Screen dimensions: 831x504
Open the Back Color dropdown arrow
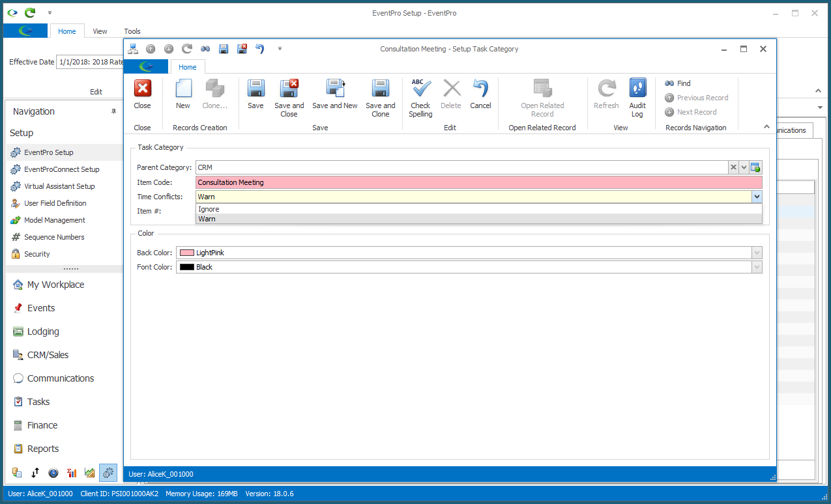tap(756, 253)
